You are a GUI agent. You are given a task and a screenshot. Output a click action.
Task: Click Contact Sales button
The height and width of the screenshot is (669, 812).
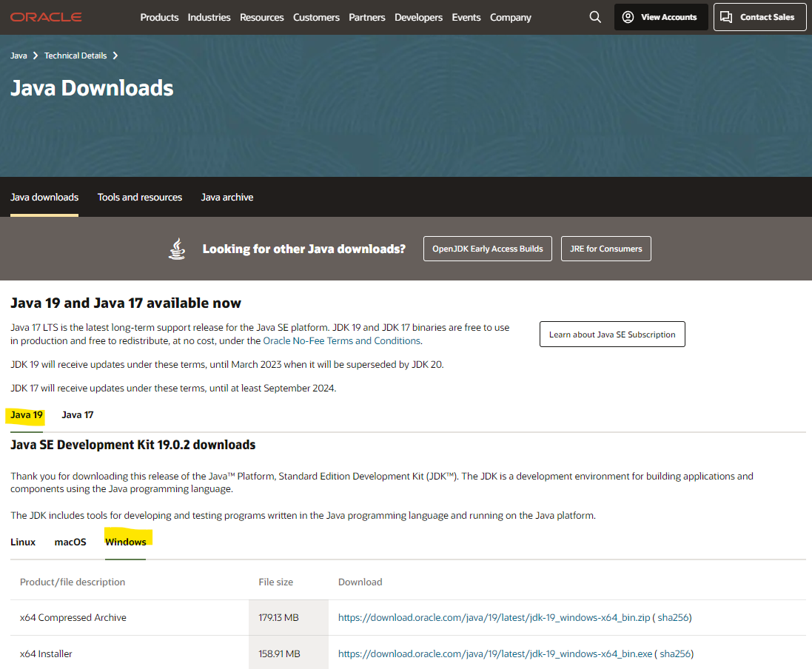coord(759,17)
